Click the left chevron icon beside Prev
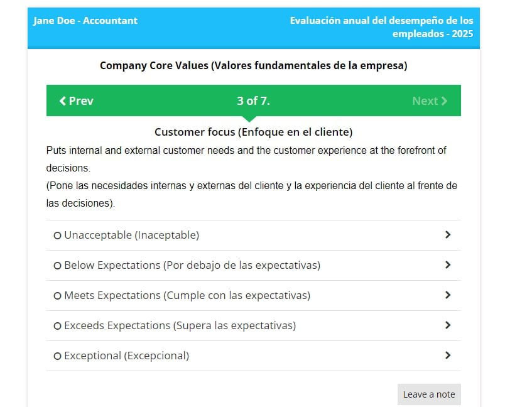532x407 pixels. click(x=62, y=100)
